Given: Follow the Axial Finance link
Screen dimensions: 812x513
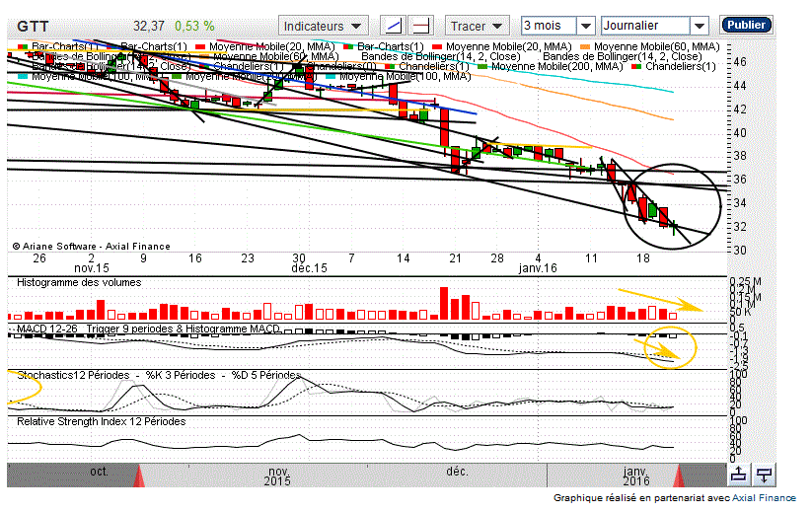Looking at the screenshot, I should pyautogui.click(x=764, y=498).
